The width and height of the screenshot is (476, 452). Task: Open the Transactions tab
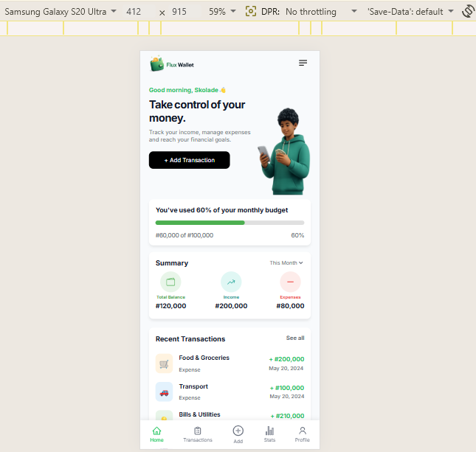pyautogui.click(x=198, y=434)
